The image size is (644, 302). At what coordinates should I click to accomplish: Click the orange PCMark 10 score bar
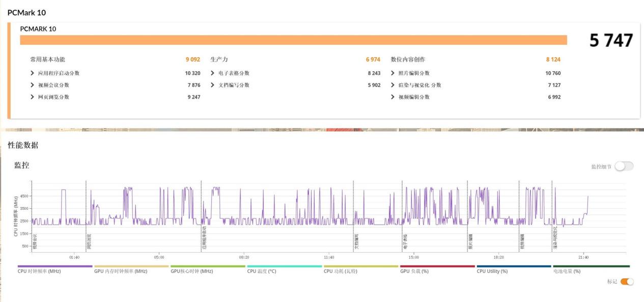[293, 40]
